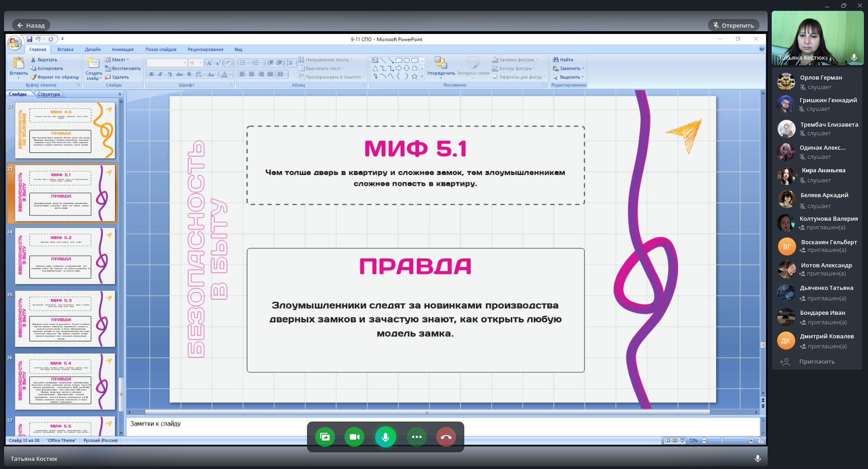Decrease font size with the smaller A
868x469 pixels.
(x=217, y=63)
